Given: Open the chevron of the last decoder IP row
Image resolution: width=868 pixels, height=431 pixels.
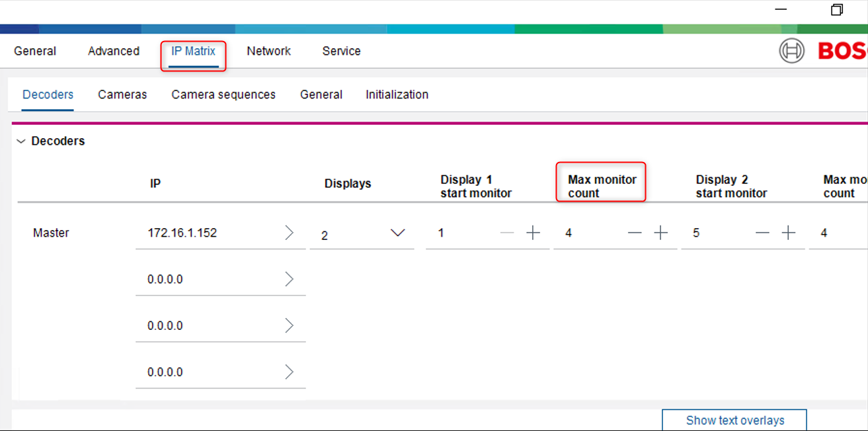Looking at the screenshot, I should [x=289, y=372].
